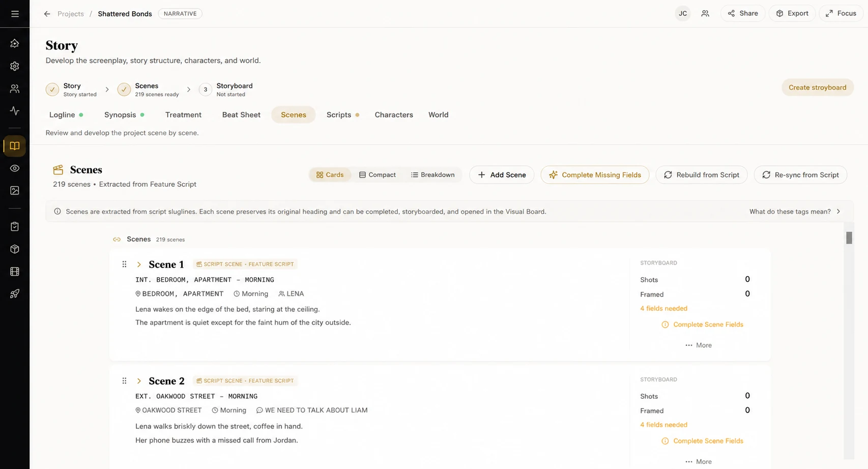Screen dimensions: 868x469
Task: Click the pin-shaped sidebar icon below menu
Action: (15, 43)
